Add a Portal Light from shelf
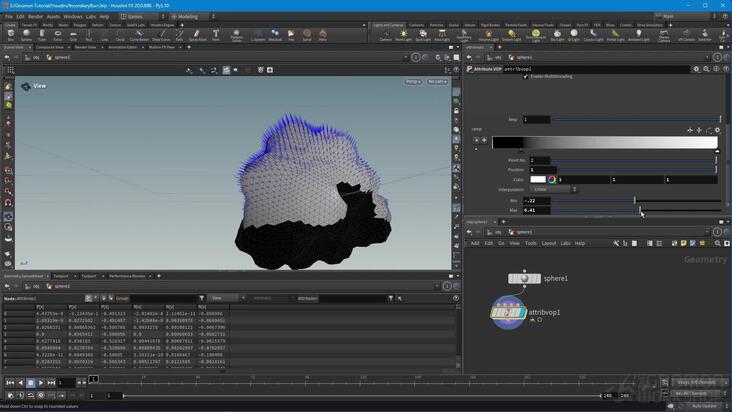Image resolution: width=732 pixels, height=412 pixels. [x=615, y=35]
